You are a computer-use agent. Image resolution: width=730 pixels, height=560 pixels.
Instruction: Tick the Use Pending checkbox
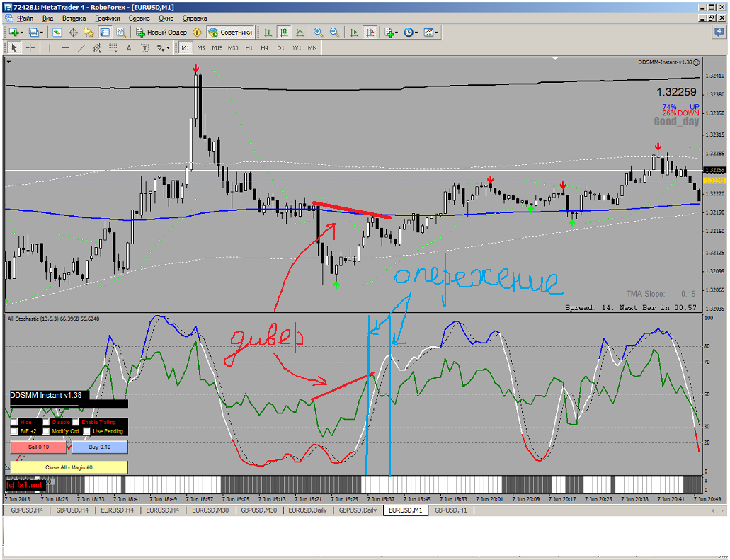point(86,431)
